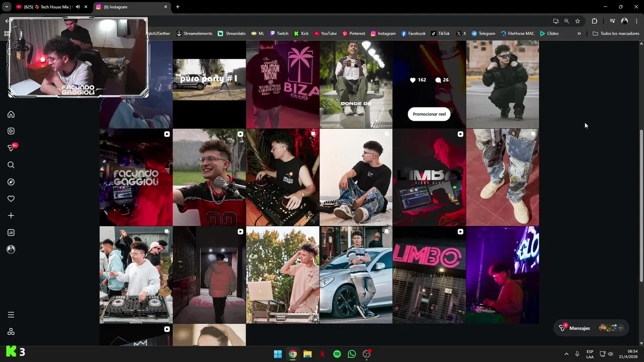The width and height of the screenshot is (644, 362).
Task: Open Instagram search magnifier in sidebar
Action: (x=11, y=165)
